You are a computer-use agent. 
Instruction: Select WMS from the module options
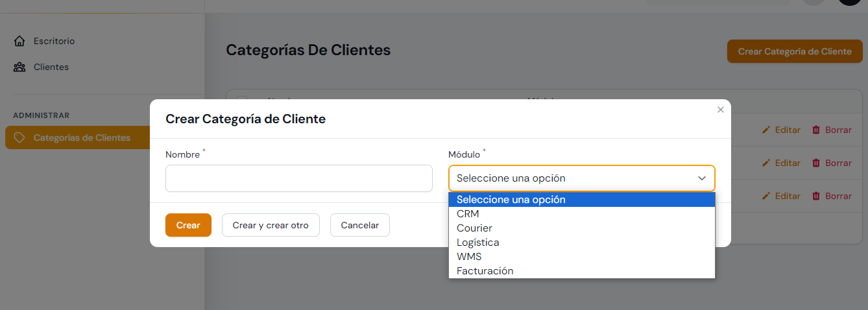pos(469,257)
